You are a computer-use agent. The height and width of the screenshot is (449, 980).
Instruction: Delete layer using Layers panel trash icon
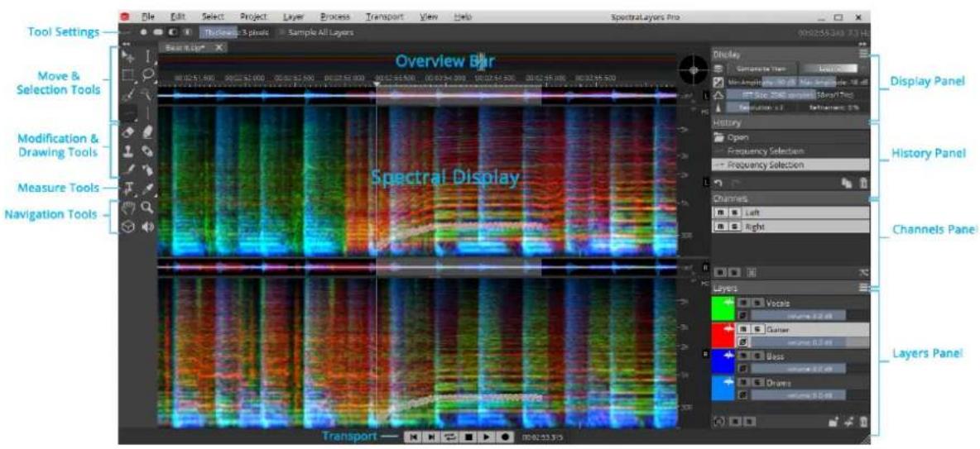pos(864,423)
